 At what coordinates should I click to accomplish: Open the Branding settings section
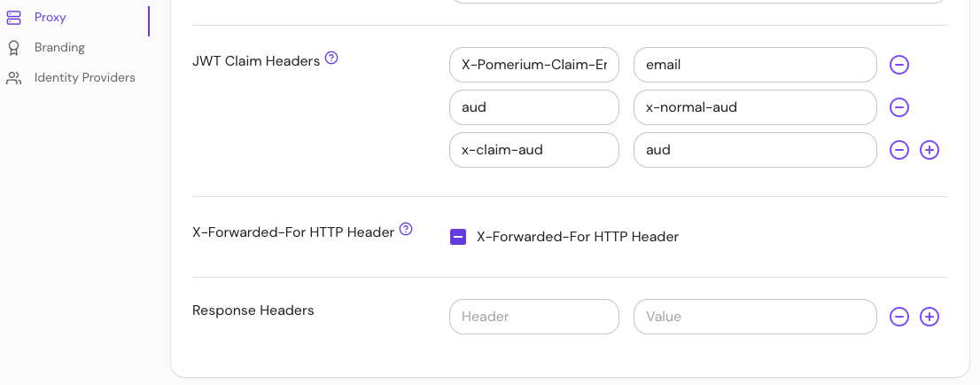pyautogui.click(x=59, y=47)
